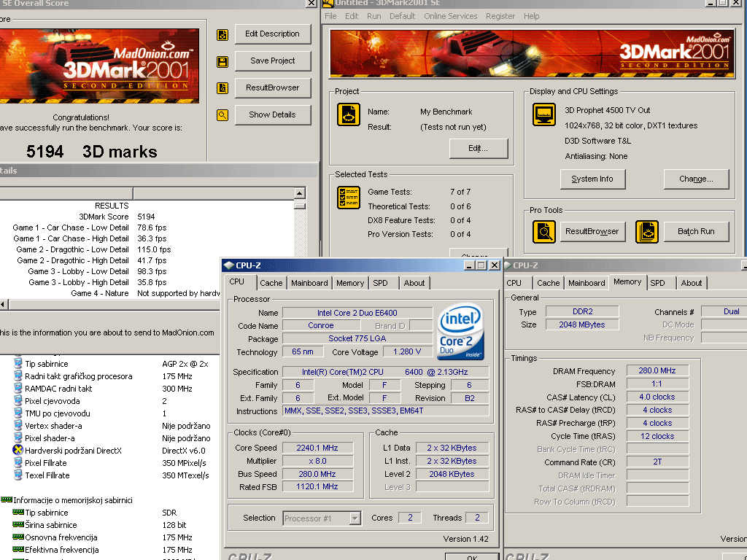Click the icon next to Tip sabirnice AGP row
Image resolution: width=747 pixels, height=560 pixels.
(x=18, y=363)
